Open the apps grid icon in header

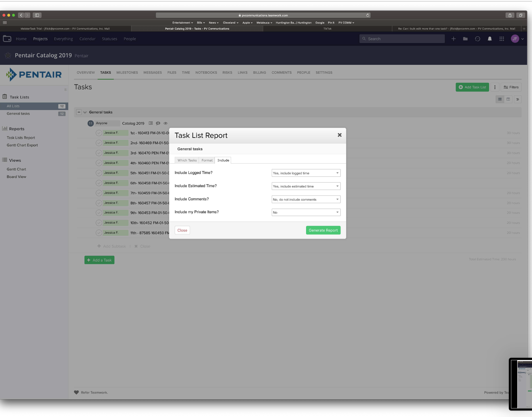(502, 39)
